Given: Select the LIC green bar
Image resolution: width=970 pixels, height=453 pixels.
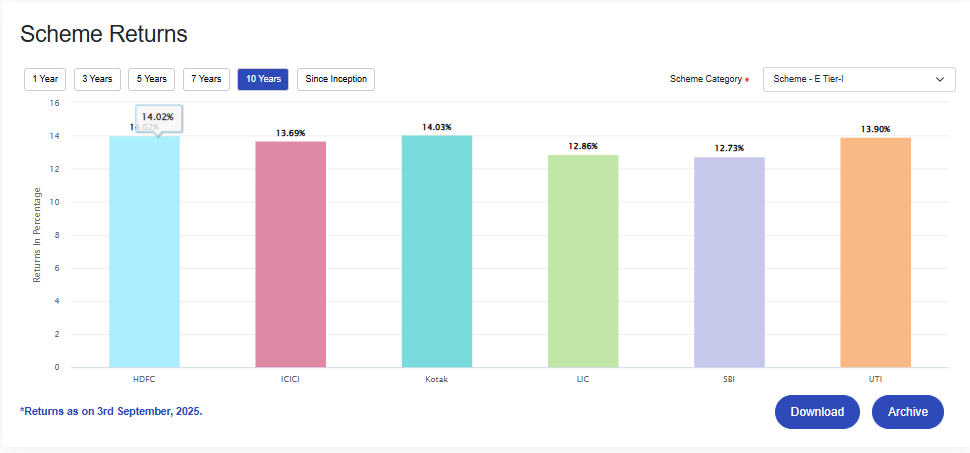Looking at the screenshot, I should coord(583,261).
